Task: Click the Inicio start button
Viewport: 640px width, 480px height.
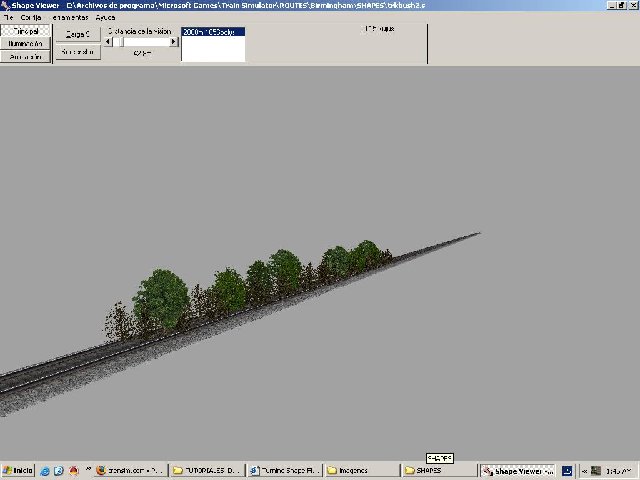Action: (18, 470)
